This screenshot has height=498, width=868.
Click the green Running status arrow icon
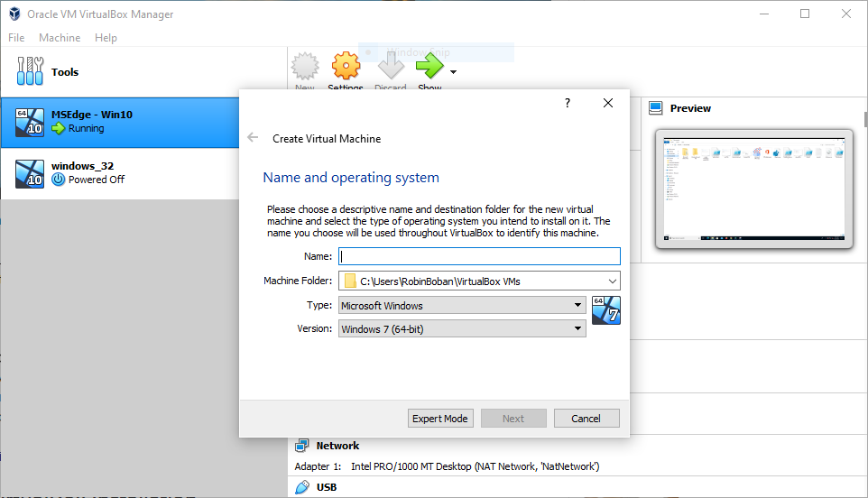(58, 128)
